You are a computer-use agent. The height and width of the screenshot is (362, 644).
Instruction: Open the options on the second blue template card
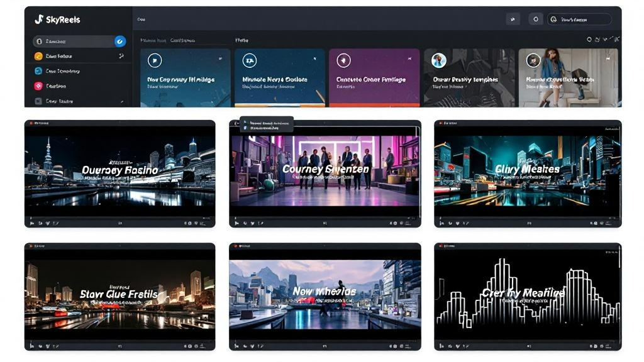[x=314, y=58]
